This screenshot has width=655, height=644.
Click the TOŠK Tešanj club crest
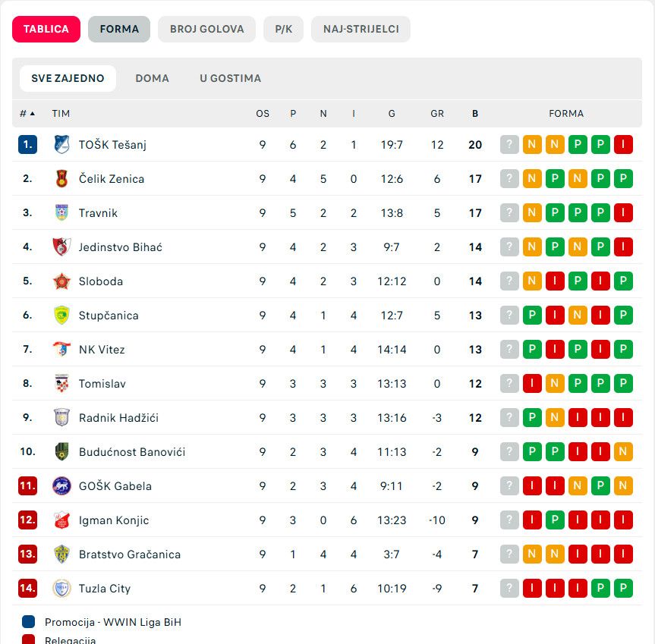[x=61, y=144]
